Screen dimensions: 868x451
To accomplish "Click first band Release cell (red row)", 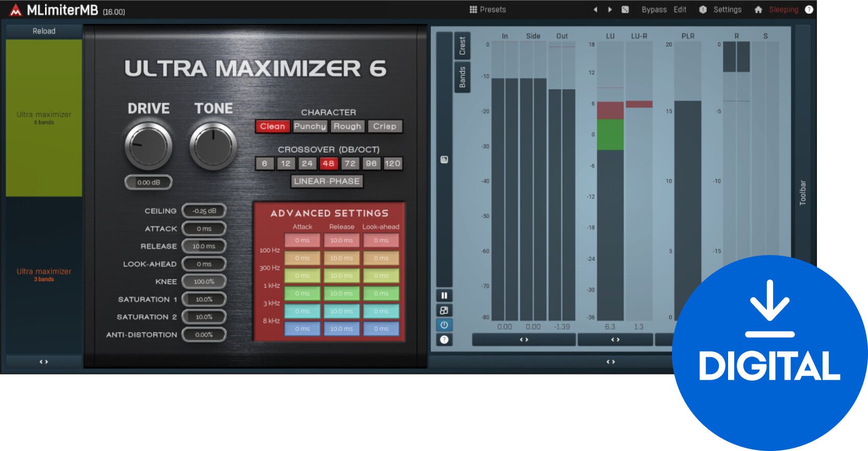I will coord(342,240).
